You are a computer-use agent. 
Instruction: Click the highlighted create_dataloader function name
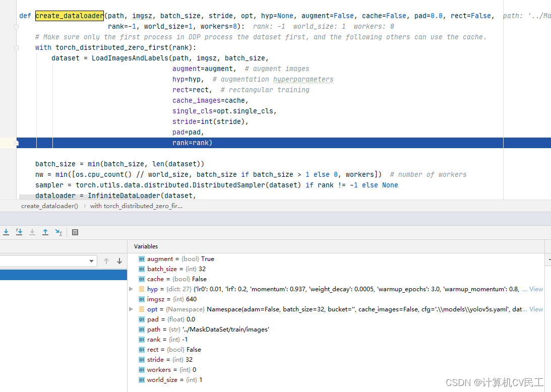pyautogui.click(x=70, y=16)
